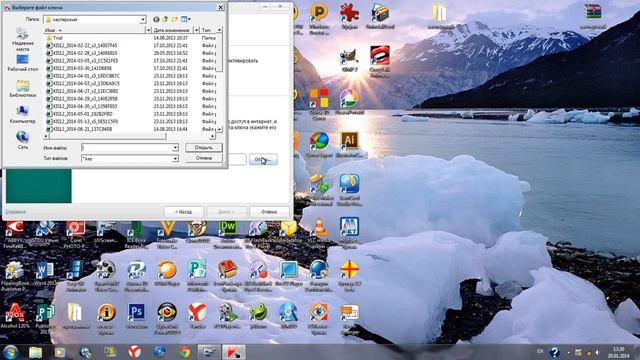Click Отмена in the file dialog
This screenshot has height=360, width=640.
204,158
